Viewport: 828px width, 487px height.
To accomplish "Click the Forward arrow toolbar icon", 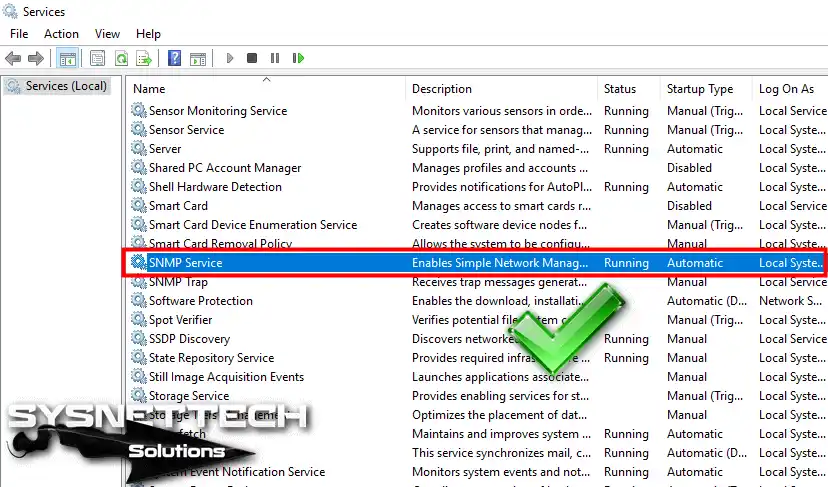I will point(35,58).
